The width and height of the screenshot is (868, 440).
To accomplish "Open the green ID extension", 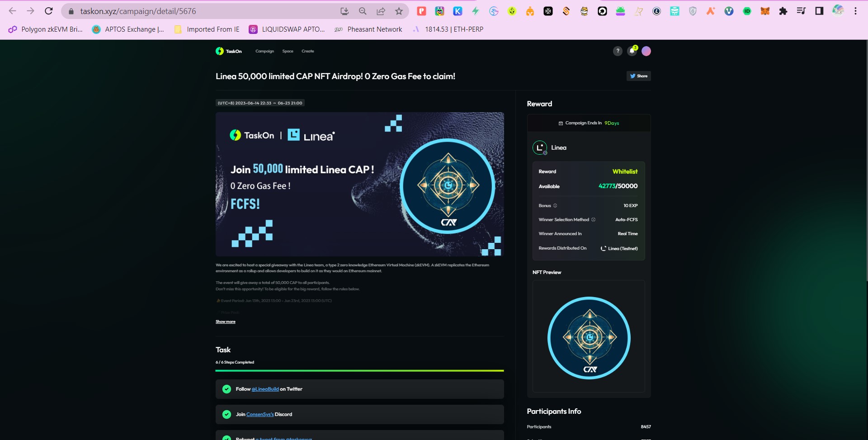I will 747,11.
